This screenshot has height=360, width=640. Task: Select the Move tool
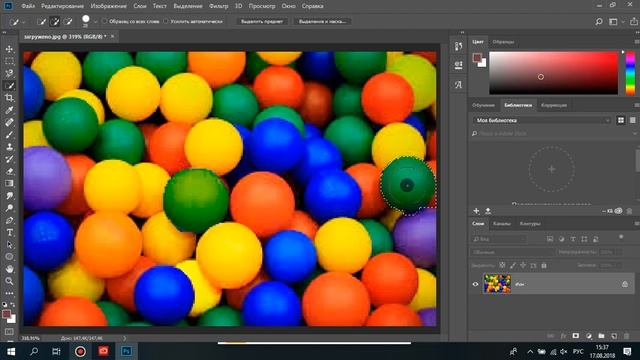[9, 49]
